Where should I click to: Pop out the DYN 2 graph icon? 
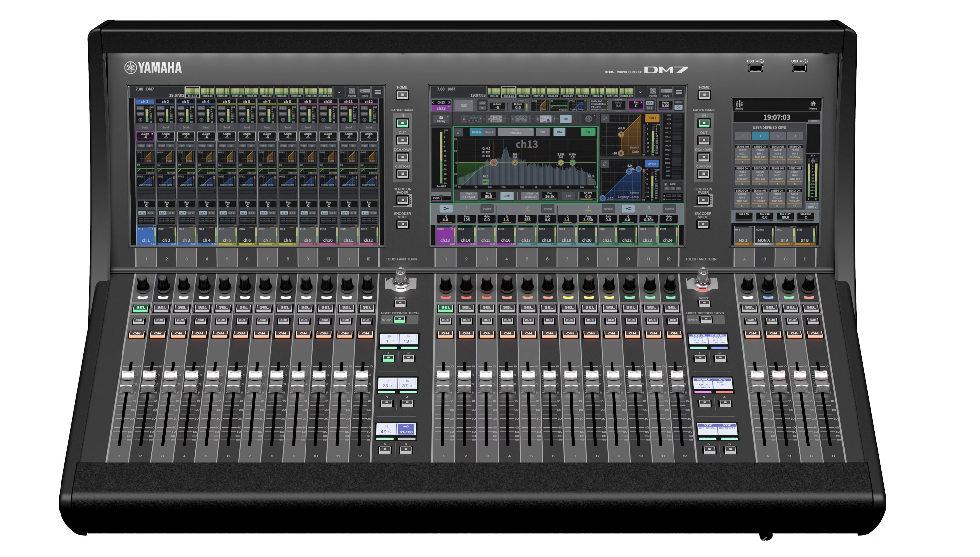[605, 164]
